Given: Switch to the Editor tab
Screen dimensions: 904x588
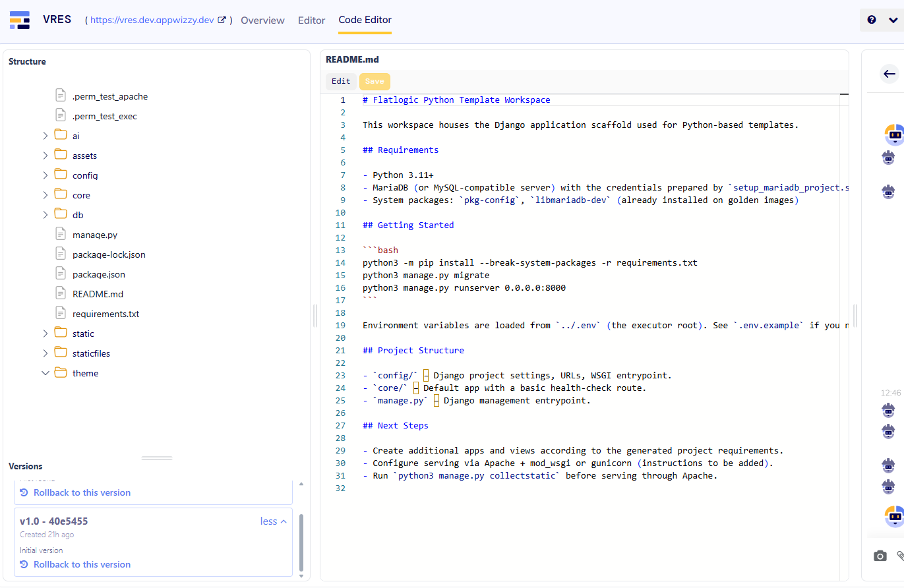Looking at the screenshot, I should tap(311, 20).
